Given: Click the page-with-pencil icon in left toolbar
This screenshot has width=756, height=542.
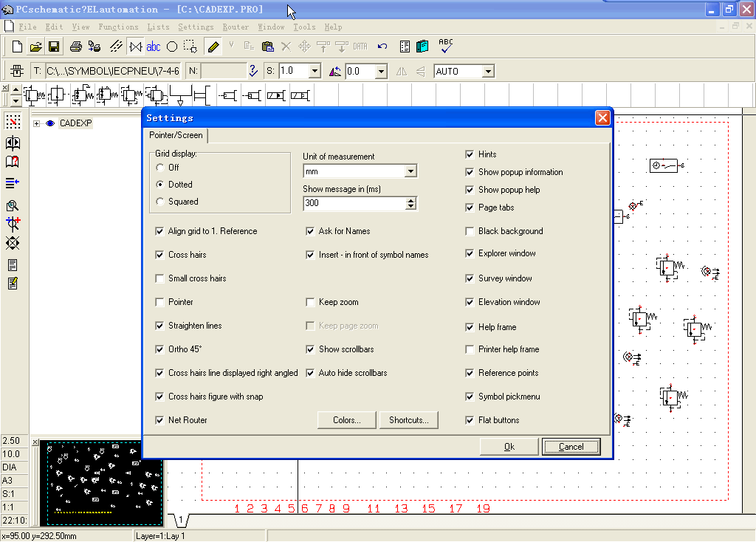Looking at the screenshot, I should click(x=13, y=284).
